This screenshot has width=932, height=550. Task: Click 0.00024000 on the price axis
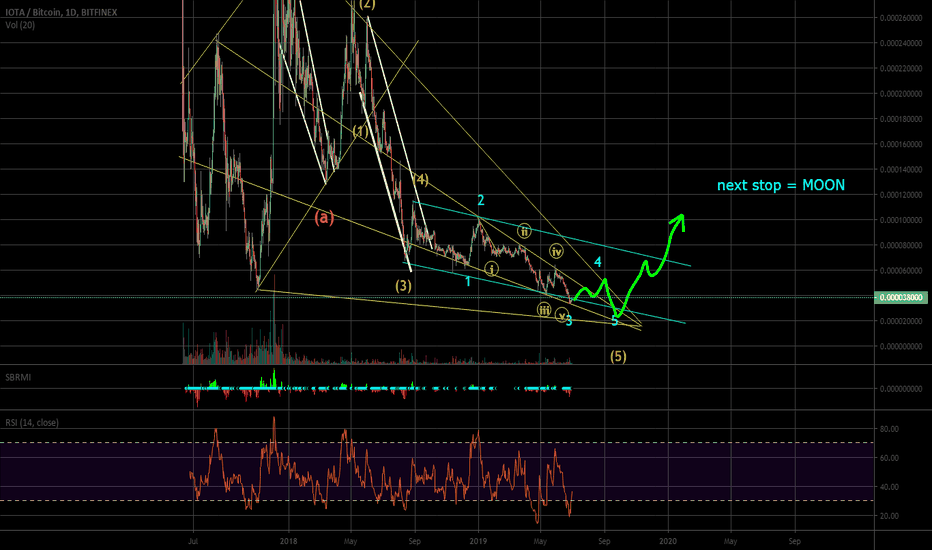pos(901,43)
